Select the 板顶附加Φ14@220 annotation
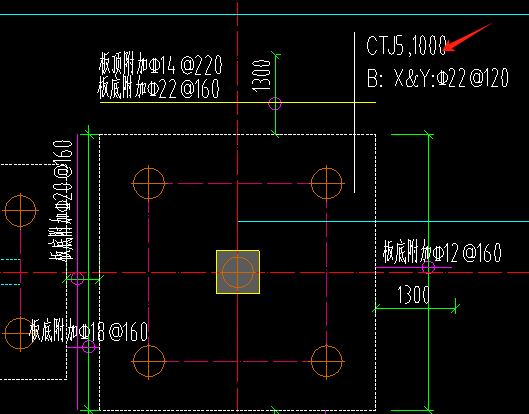 click(161, 63)
